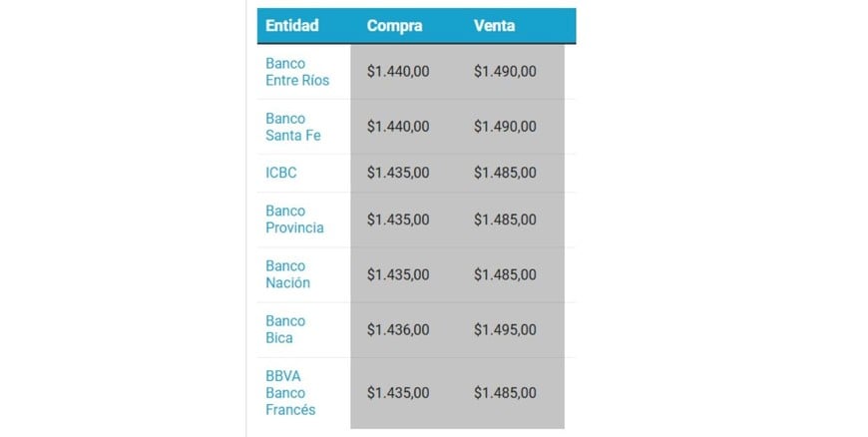Select Banco Provincia compra price
Image resolution: width=868 pixels, height=437 pixels.
398,219
